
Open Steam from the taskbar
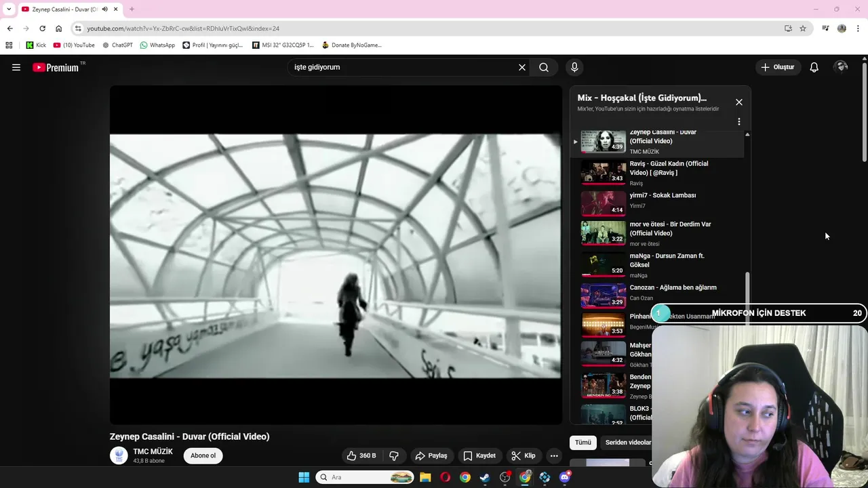(485, 477)
